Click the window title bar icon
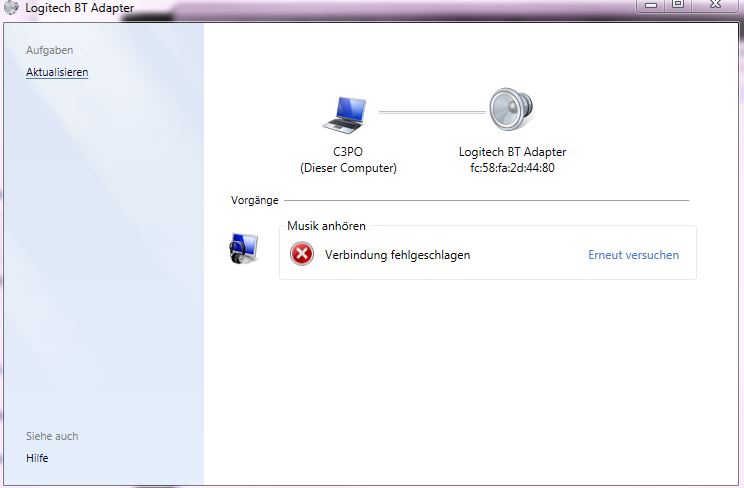744x488 pixels. point(11,7)
